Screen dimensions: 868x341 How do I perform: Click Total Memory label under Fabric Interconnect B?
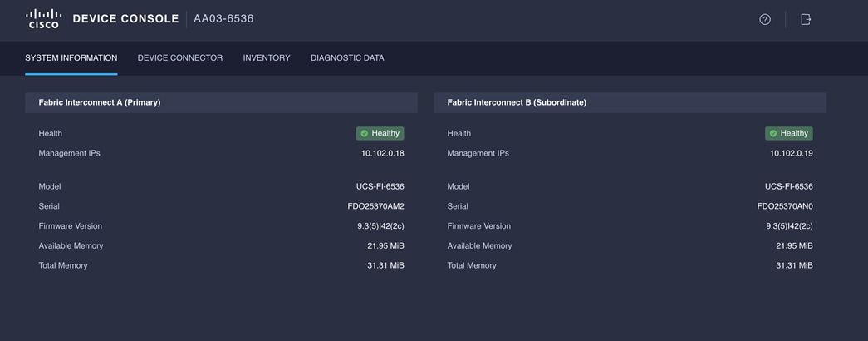coord(472,265)
